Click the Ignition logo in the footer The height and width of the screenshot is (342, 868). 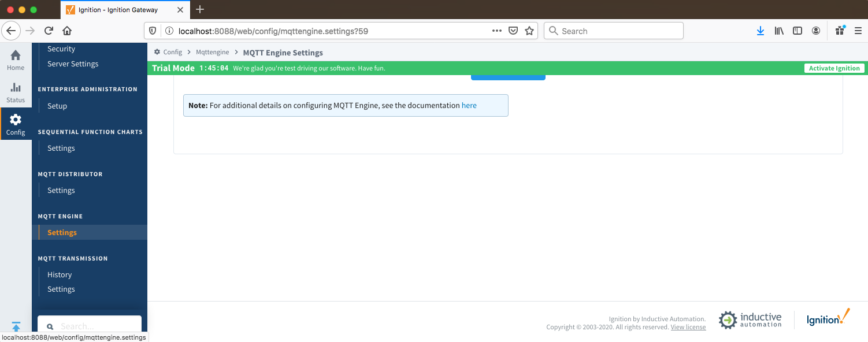point(829,318)
